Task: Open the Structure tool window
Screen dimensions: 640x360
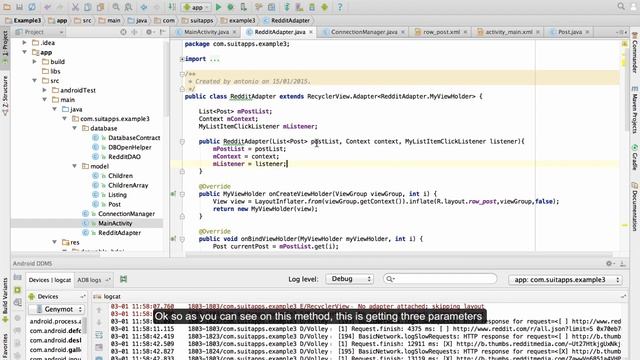Action: [x=5, y=96]
